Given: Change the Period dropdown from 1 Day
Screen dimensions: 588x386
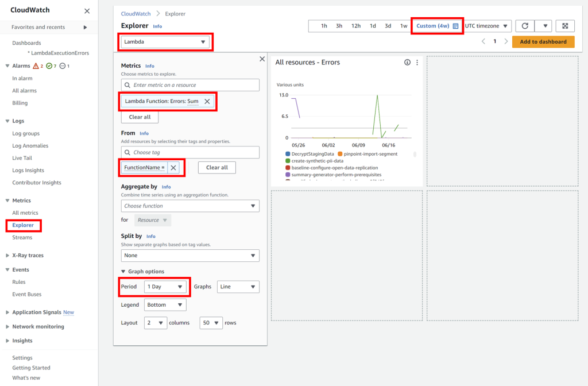Looking at the screenshot, I should coord(165,287).
